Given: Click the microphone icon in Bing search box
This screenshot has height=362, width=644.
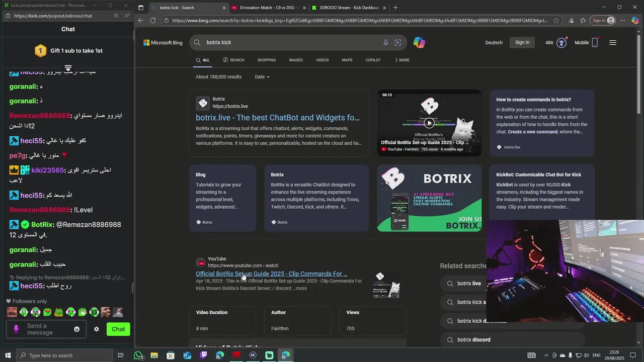Looking at the screenshot, I should [x=386, y=43].
